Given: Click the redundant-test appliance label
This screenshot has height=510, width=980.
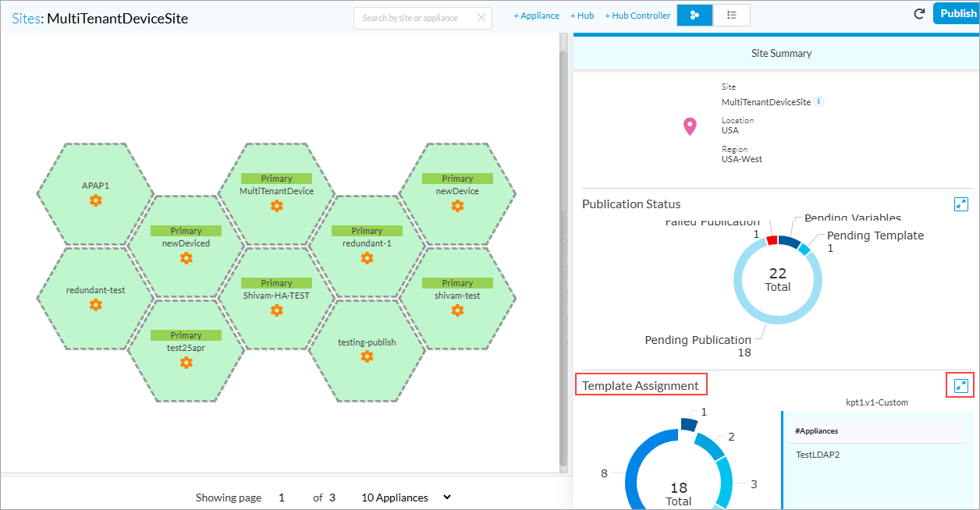Looking at the screenshot, I should 95,290.
